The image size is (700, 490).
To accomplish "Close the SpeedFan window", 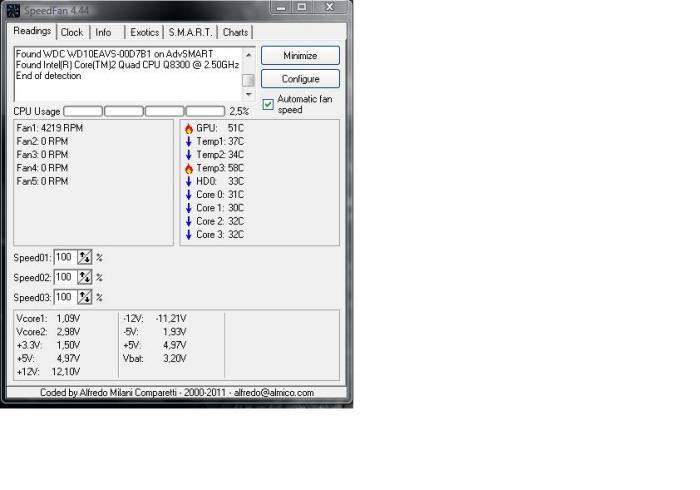I will pos(330,7).
